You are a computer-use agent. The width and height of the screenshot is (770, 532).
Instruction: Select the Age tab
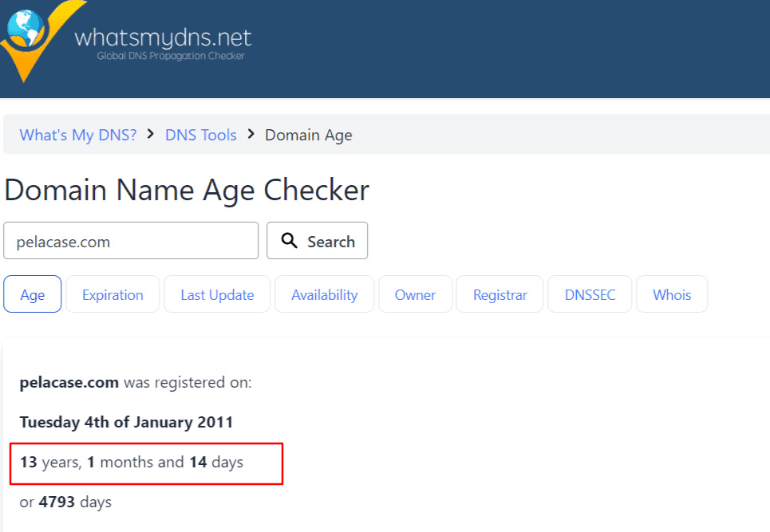point(33,294)
